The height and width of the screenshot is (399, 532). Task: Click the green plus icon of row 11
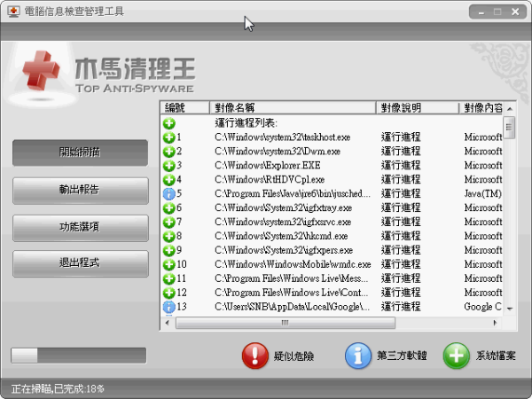(169, 279)
